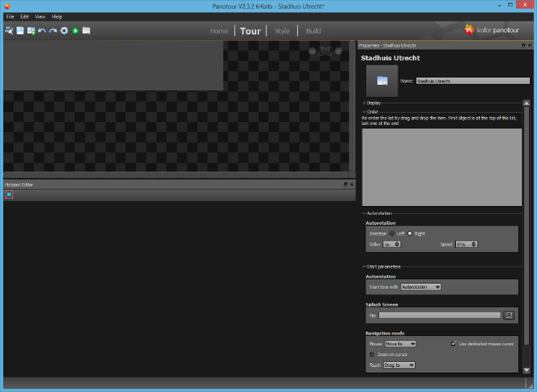Zoom out of the tour viewer
This screenshot has width=537, height=392.
(x=312, y=51)
